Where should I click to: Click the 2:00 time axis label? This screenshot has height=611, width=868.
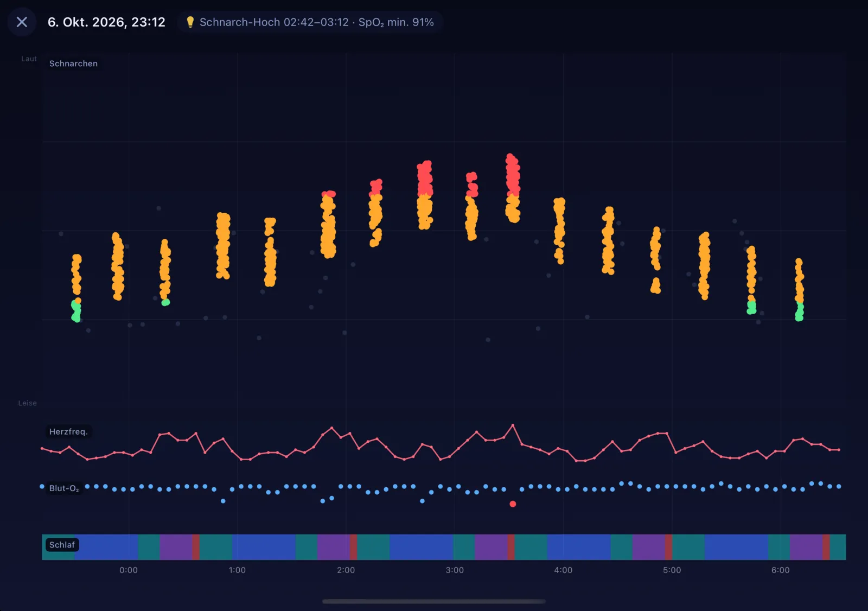pos(346,570)
